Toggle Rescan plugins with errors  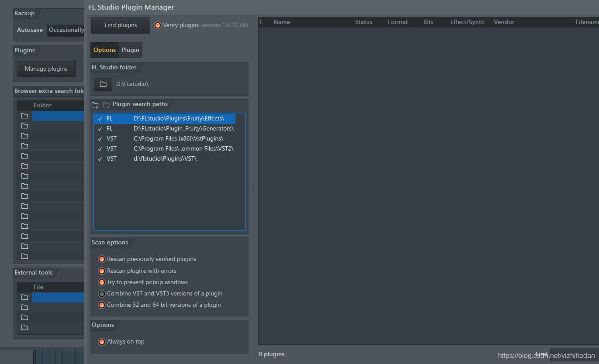click(102, 271)
